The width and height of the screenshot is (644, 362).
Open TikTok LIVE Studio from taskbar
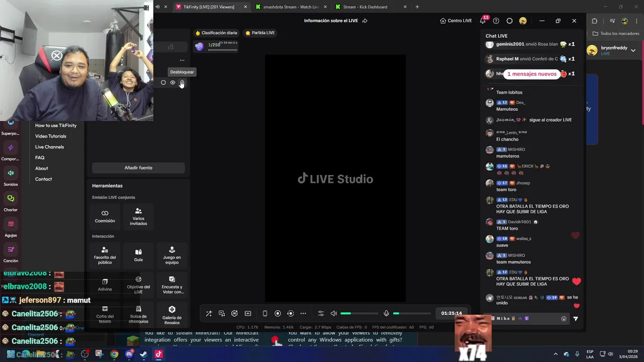[x=158, y=354]
